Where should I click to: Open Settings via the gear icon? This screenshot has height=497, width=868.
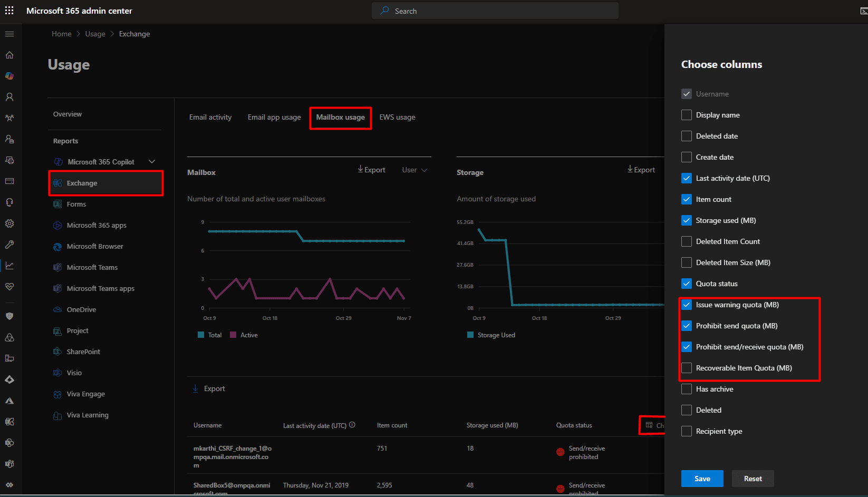9,223
